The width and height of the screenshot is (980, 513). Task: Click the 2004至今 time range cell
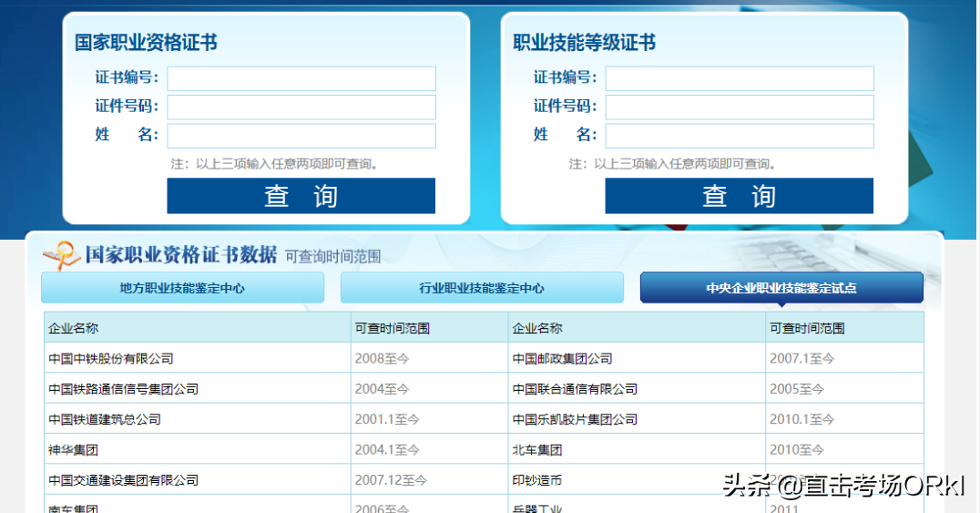(429, 389)
